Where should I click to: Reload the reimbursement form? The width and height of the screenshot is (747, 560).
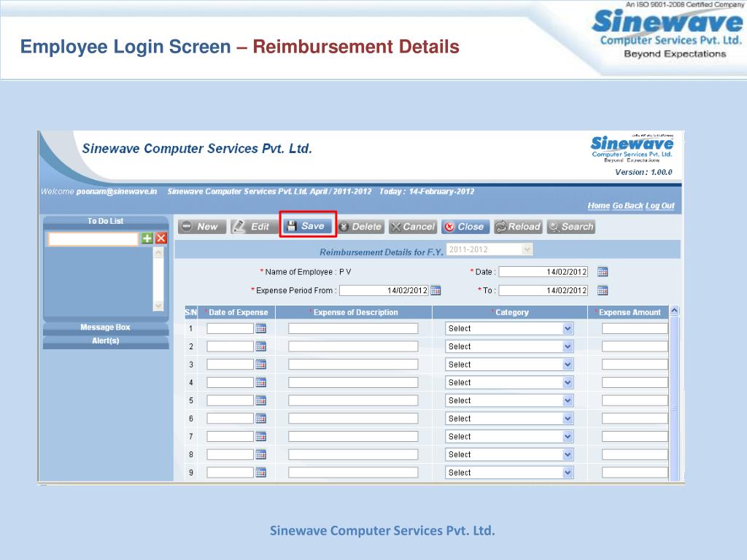(518, 227)
